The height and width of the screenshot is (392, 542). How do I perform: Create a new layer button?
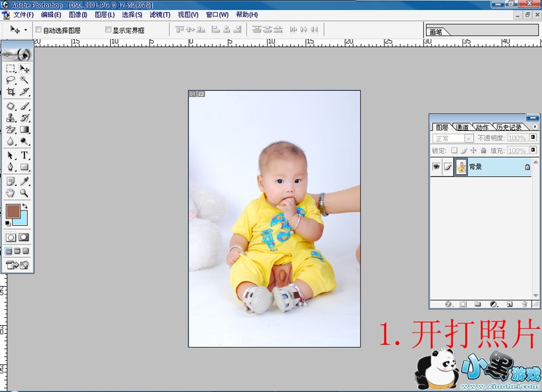coord(510,305)
